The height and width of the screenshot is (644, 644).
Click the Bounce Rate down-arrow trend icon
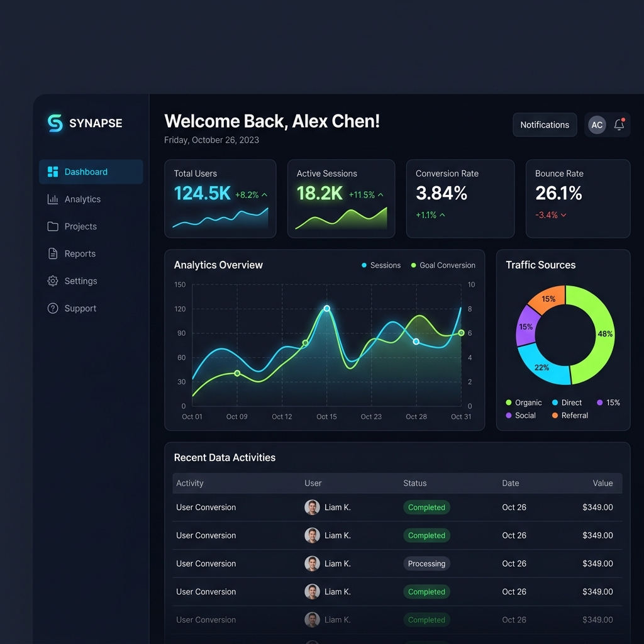click(563, 215)
